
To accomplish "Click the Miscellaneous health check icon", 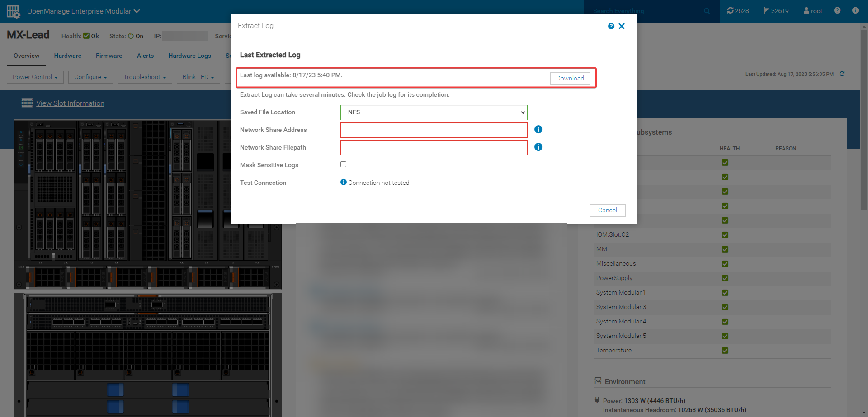I will click(725, 264).
